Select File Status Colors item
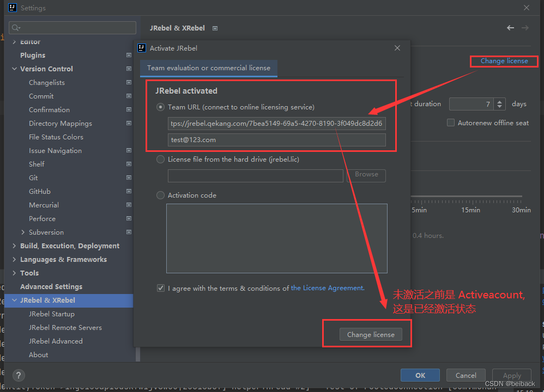Image resolution: width=544 pixels, height=392 pixels. (56, 137)
